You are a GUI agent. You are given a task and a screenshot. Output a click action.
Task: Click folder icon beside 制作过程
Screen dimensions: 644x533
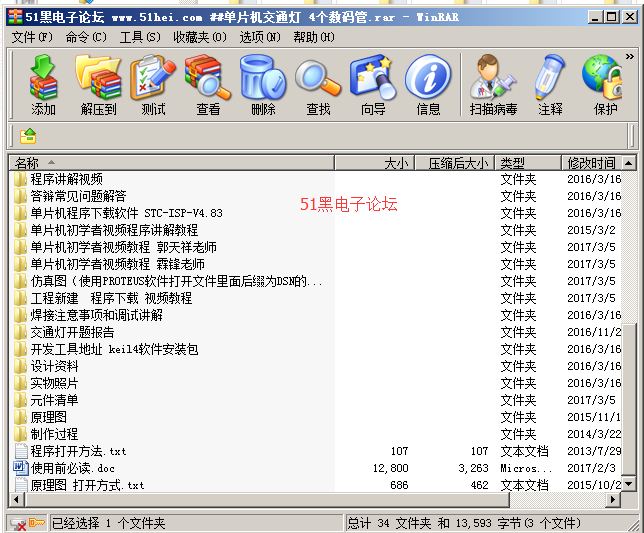click(x=20, y=434)
